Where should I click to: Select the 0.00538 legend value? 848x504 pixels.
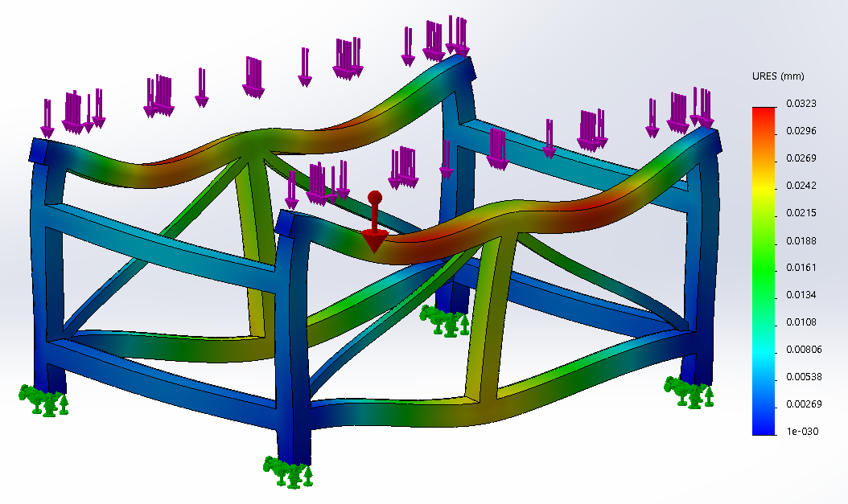tap(804, 376)
